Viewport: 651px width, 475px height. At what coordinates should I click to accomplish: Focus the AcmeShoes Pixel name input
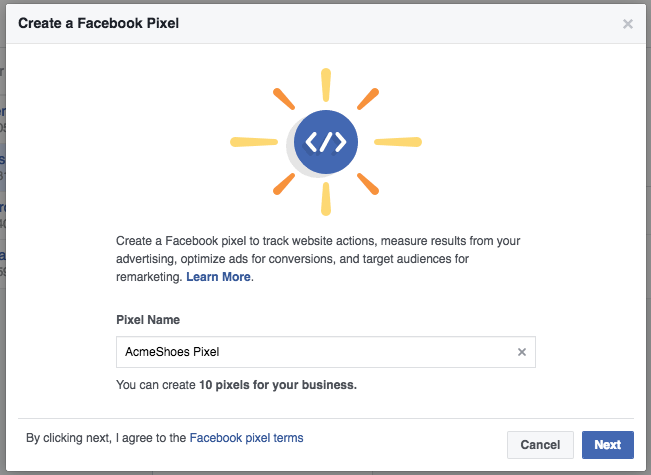pyautogui.click(x=316, y=352)
